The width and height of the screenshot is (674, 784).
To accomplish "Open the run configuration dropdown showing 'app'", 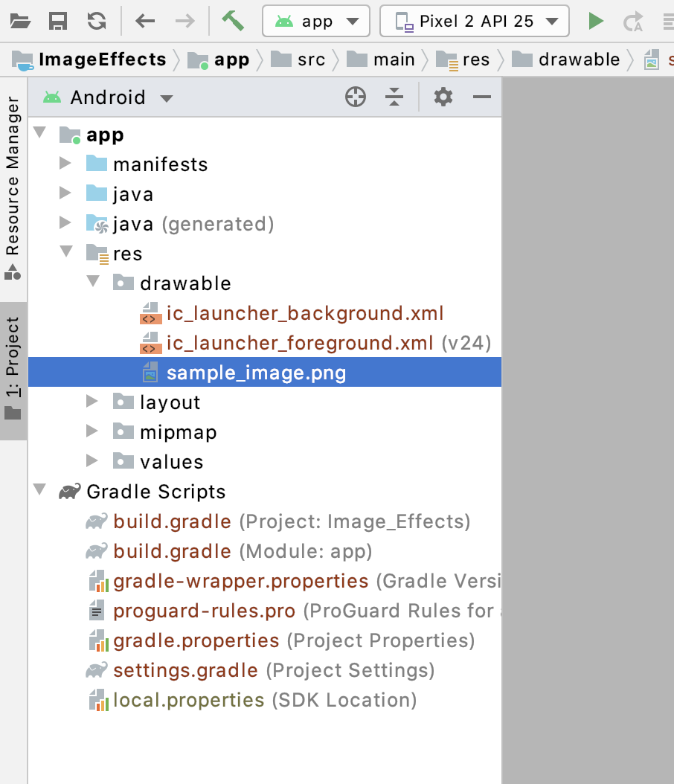I will (316, 21).
